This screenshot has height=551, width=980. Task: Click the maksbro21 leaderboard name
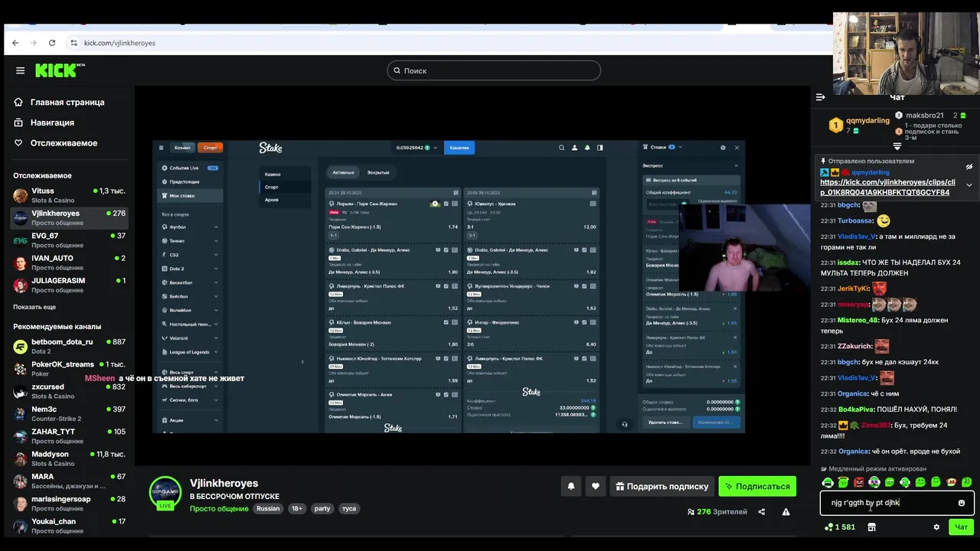(924, 116)
